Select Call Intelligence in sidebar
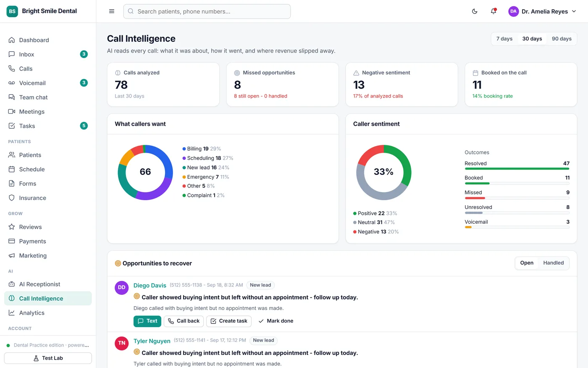Image resolution: width=588 pixels, height=368 pixels. [x=48, y=298]
